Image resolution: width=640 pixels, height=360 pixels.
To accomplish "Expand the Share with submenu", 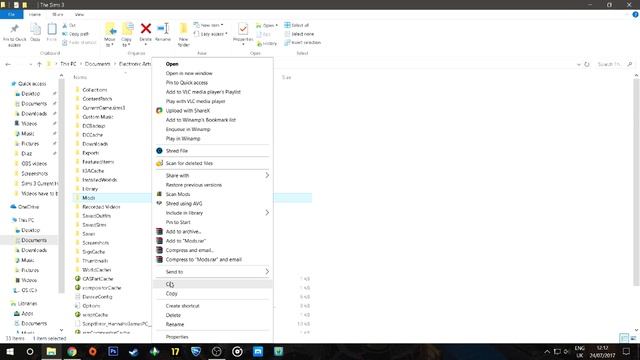I will click(212, 176).
